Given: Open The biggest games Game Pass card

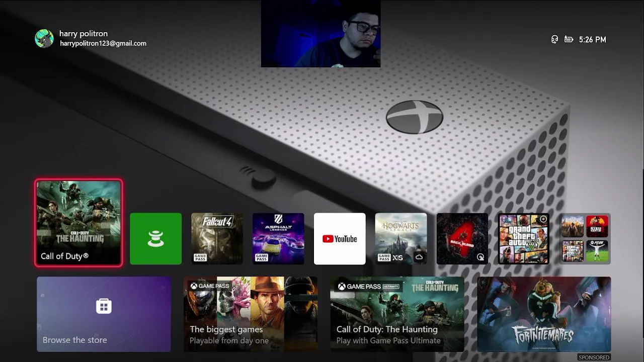Looking at the screenshot, I should (251, 314).
